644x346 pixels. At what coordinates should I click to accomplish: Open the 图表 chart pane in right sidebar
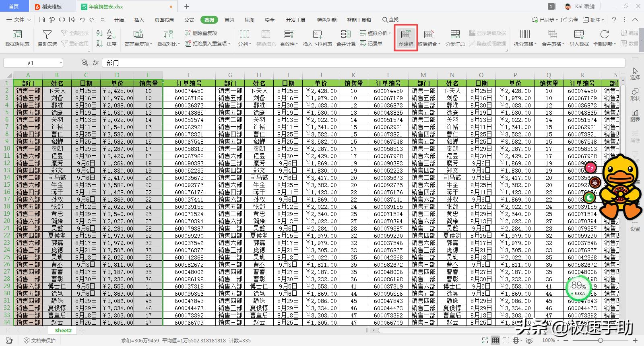[x=635, y=115]
